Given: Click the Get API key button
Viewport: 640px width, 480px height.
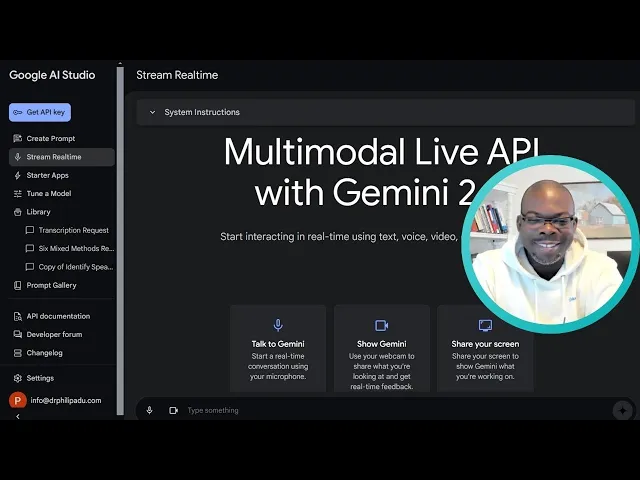Looking at the screenshot, I should coord(40,112).
